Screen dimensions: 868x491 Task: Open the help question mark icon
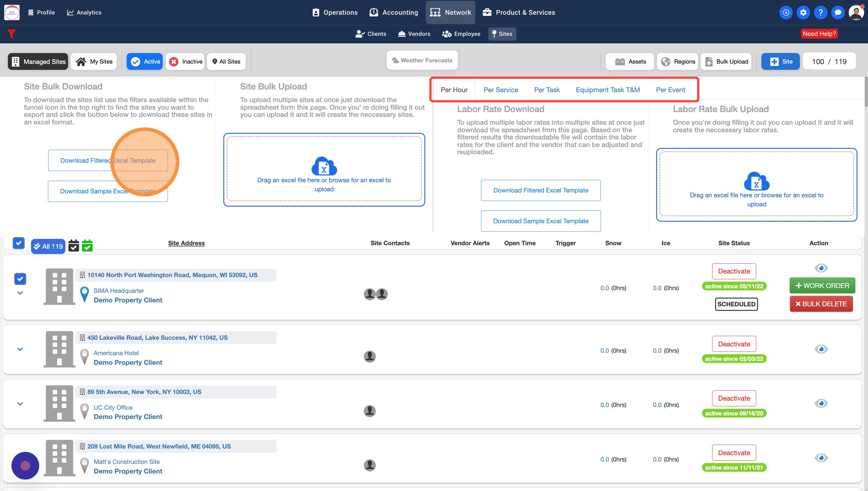click(820, 12)
